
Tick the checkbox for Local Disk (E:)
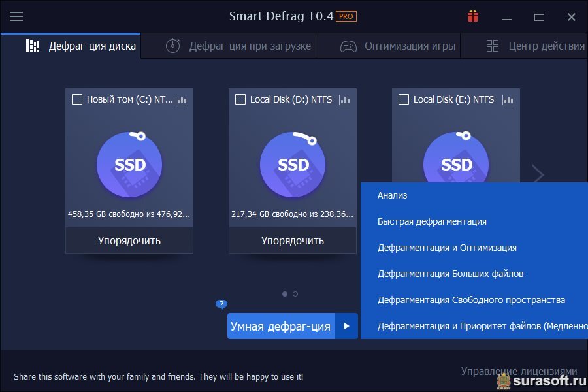tap(404, 99)
